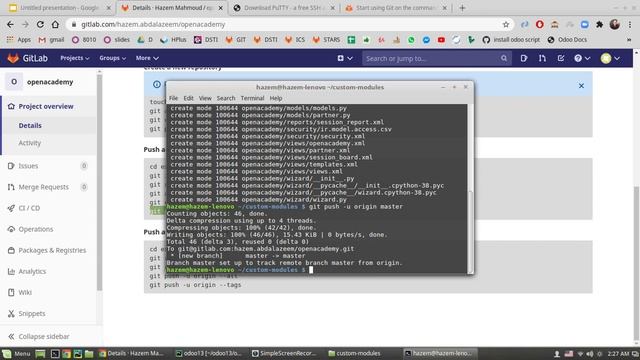Image resolution: width=640 pixels, height=360 pixels.
Task: Reload the current page
Action: 40,24
